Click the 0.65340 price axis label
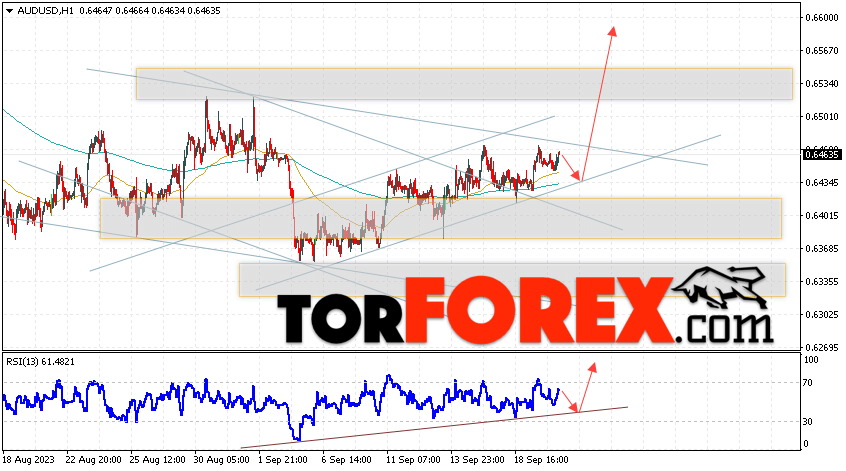Image resolution: width=846 pixels, height=471 pixels. (822, 84)
